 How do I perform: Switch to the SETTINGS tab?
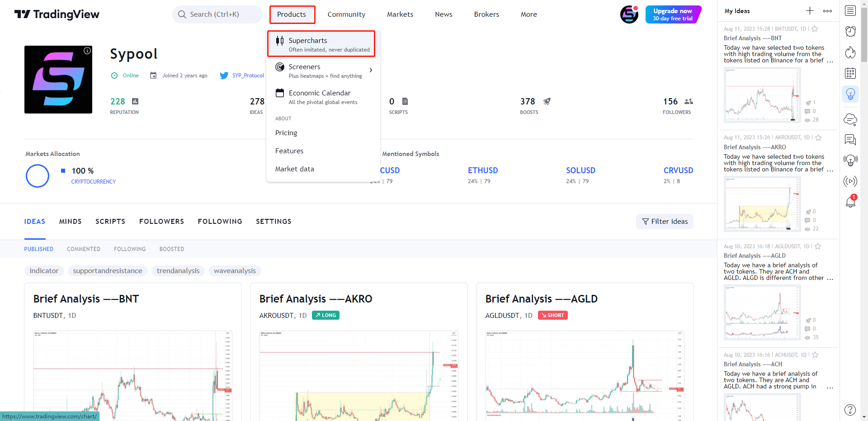[x=274, y=222]
